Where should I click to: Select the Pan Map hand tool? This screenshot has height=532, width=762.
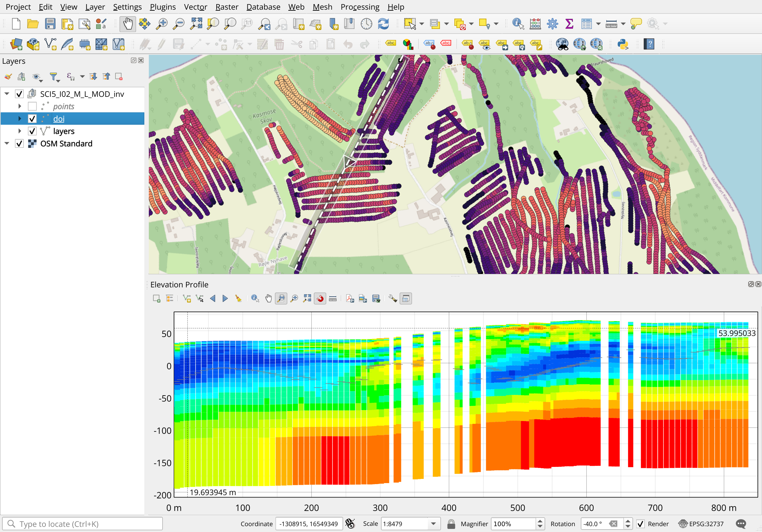pyautogui.click(x=128, y=24)
